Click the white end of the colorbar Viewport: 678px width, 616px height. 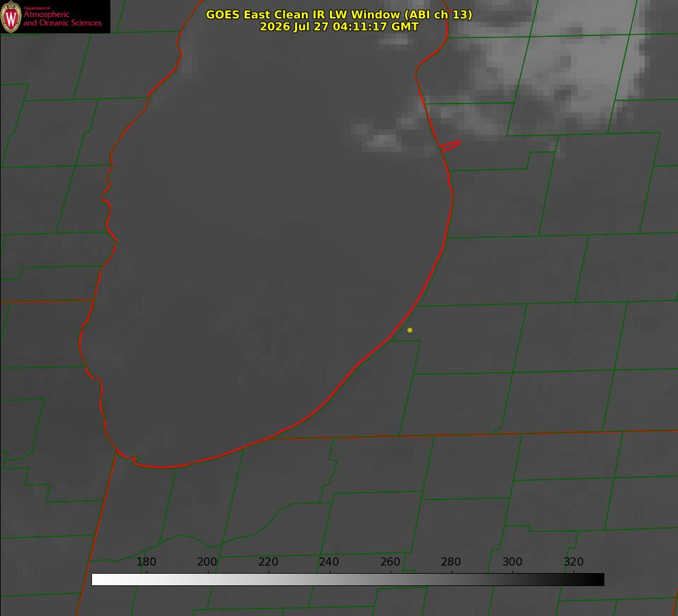point(99,580)
